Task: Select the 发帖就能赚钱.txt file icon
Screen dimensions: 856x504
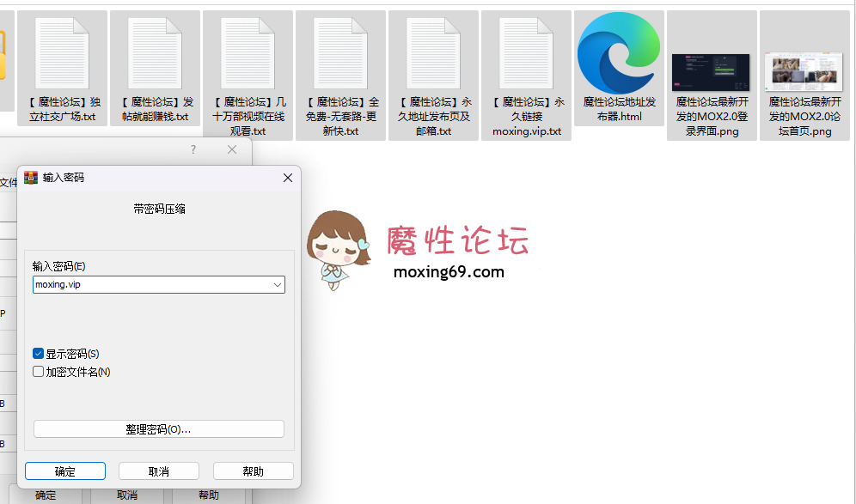Action: pyautogui.click(x=155, y=53)
